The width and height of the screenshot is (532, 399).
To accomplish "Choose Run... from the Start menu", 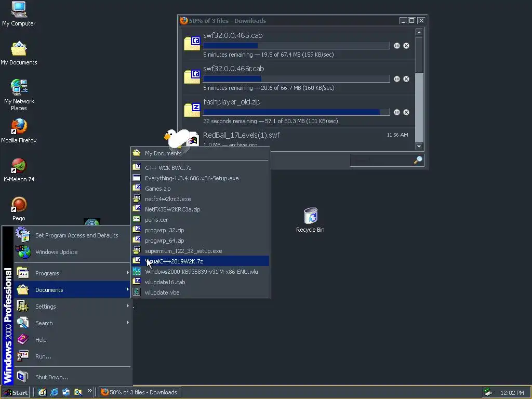I will (72, 356).
